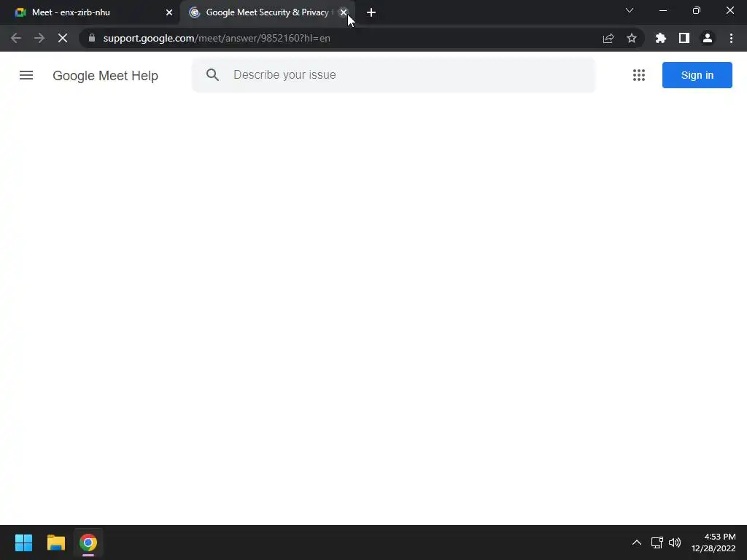Minimize the Chrome window
Image resolution: width=747 pixels, height=560 pixels.
click(x=663, y=10)
